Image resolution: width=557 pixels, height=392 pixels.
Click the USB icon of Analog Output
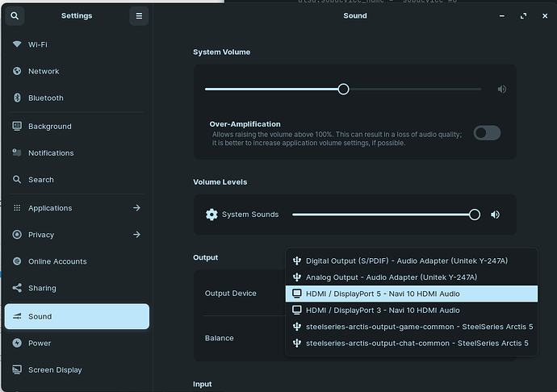point(296,277)
